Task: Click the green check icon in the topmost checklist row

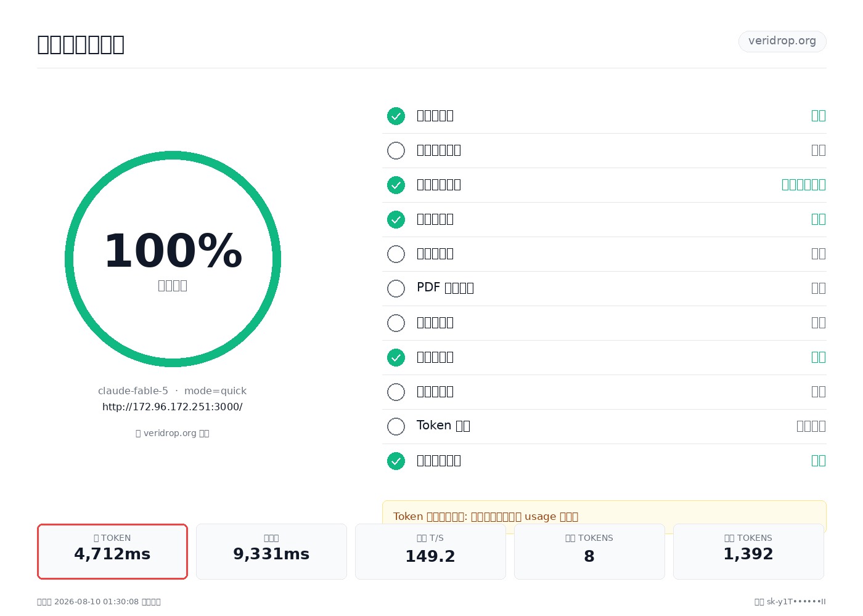Action: point(396,116)
